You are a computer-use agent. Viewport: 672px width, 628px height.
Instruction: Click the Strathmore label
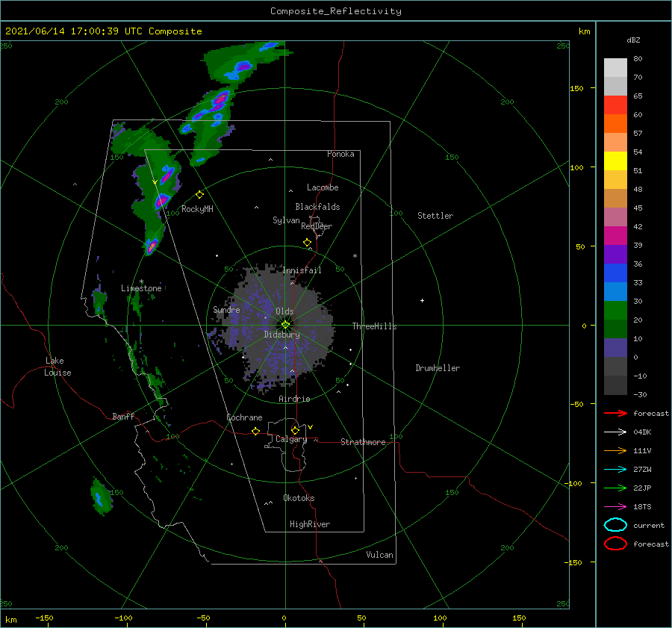pos(363,442)
